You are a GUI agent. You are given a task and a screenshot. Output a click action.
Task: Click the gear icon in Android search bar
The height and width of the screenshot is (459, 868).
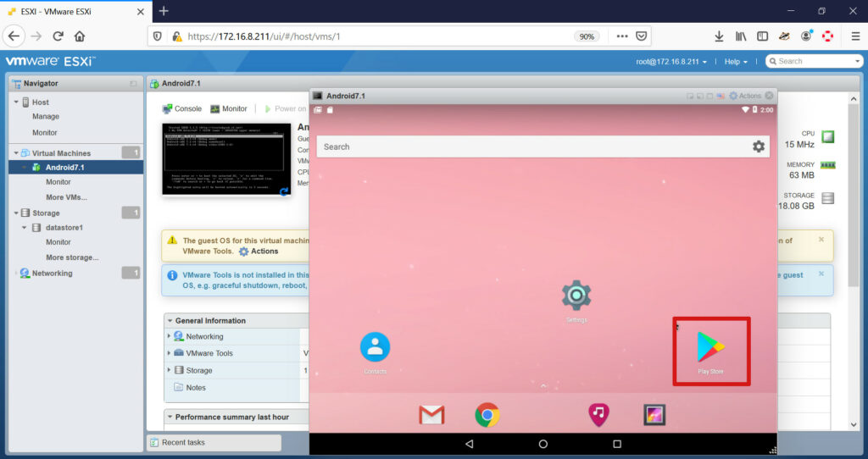click(x=759, y=147)
